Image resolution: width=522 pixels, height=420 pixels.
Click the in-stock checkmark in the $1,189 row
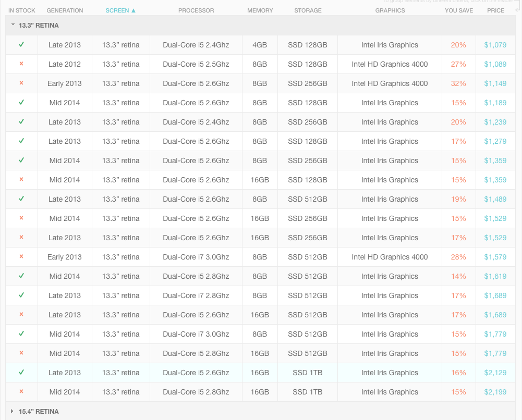tap(21, 103)
